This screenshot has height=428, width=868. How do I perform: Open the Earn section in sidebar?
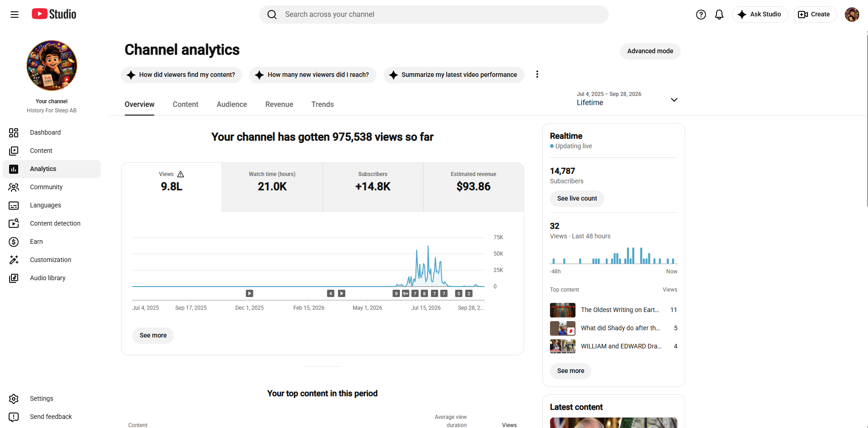click(x=51, y=242)
